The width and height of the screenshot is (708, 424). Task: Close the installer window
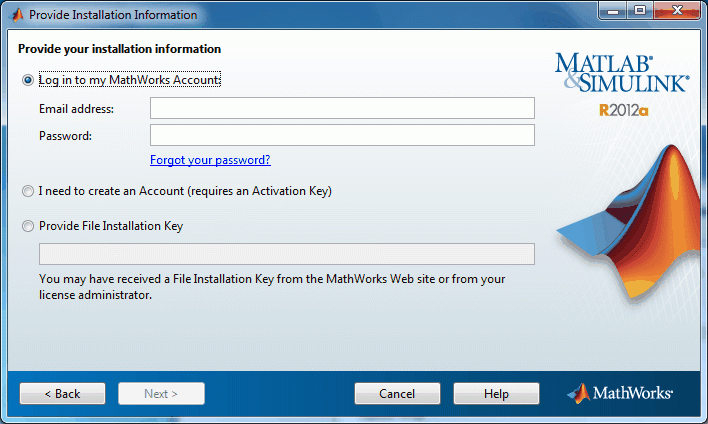click(677, 11)
